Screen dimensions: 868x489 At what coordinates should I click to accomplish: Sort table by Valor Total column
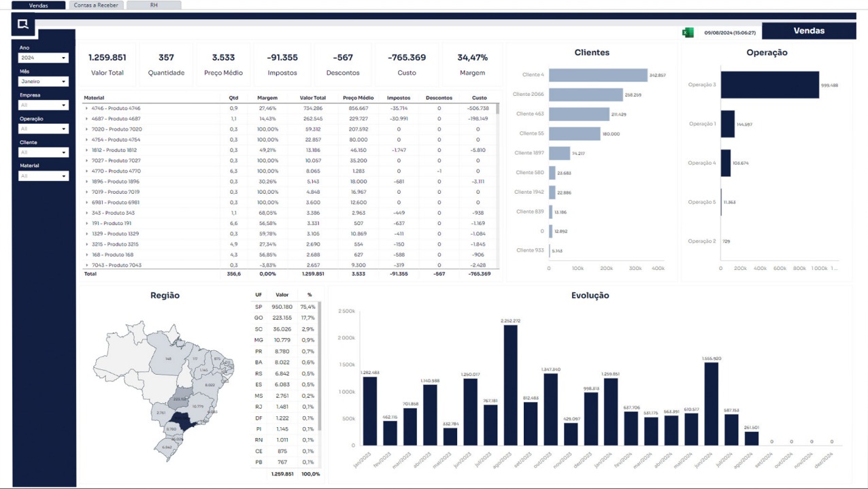pos(312,98)
